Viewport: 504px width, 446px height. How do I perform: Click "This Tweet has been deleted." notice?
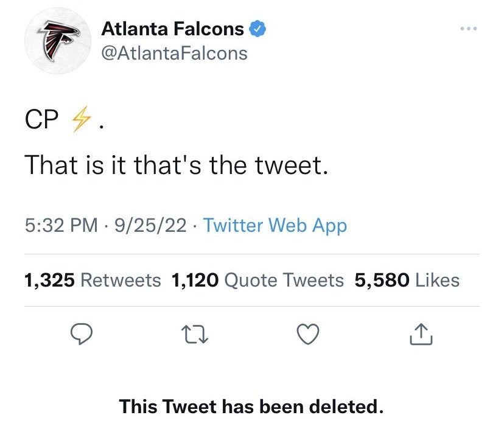(251, 406)
